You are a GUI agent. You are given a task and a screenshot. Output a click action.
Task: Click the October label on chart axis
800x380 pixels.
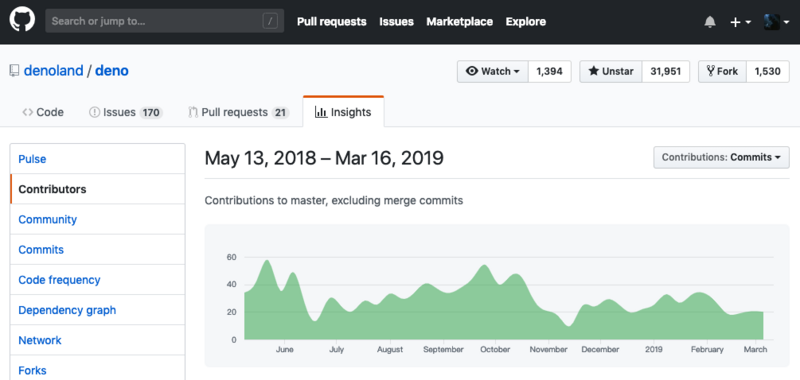click(495, 350)
